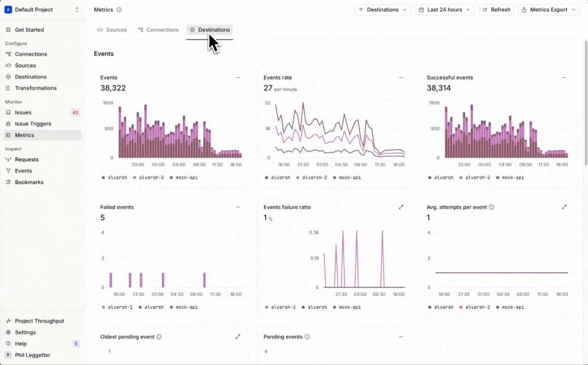Screen dimensions: 588x365
Task: Click the alvarsh color dot in Successful events legend
Action: click(x=429, y=177)
